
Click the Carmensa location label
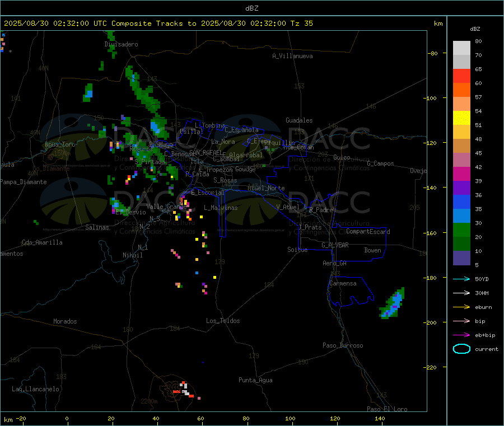click(343, 283)
